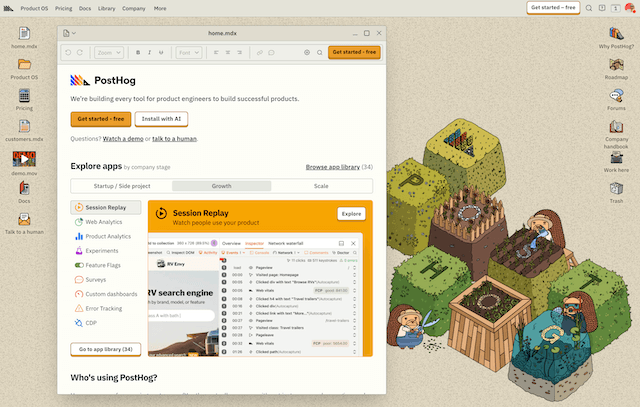Open the Product OS desktop folder

click(x=24, y=64)
